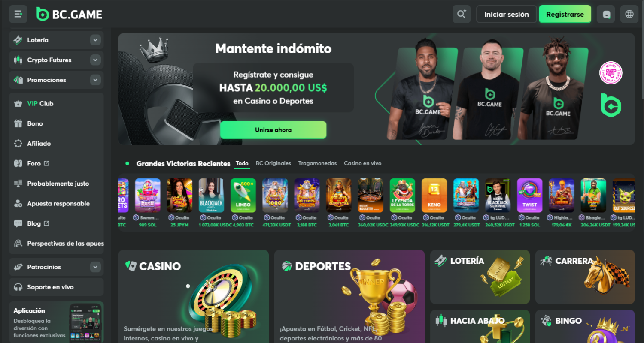Click the Registrarse button
644x343 pixels.
tap(565, 14)
